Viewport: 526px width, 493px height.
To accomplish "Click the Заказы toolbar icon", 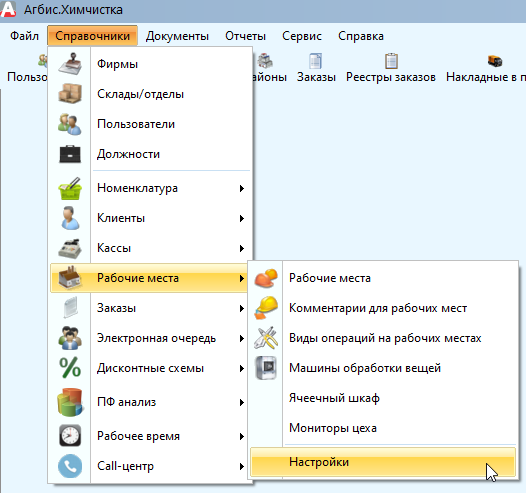I will (x=315, y=61).
